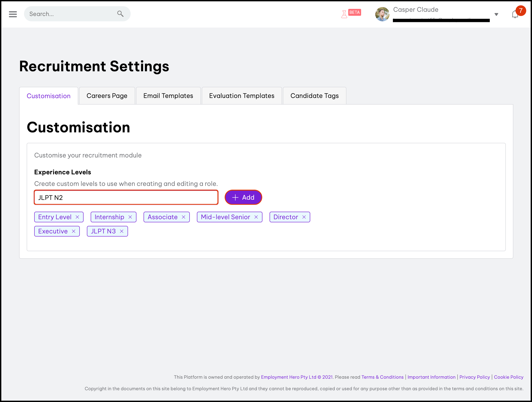Click the experience level input containing JLPT N2
This screenshot has width=532, height=402.
pos(126,197)
